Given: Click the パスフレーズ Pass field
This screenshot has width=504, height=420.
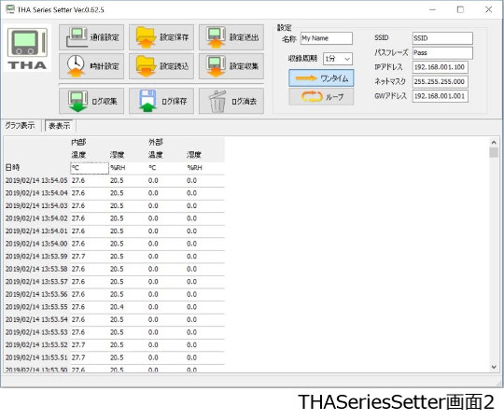Looking at the screenshot, I should pos(442,52).
